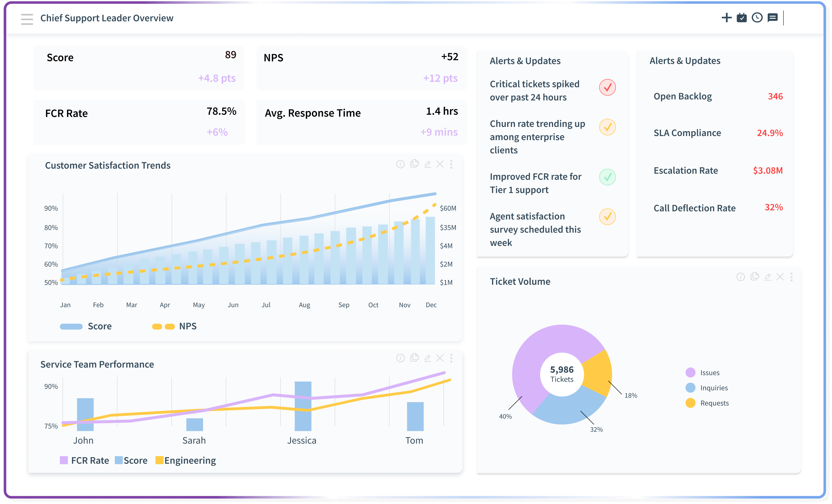Click edit pencil on Ticket Volume widget
Image resolution: width=832 pixels, height=504 pixels.
pyautogui.click(x=767, y=277)
